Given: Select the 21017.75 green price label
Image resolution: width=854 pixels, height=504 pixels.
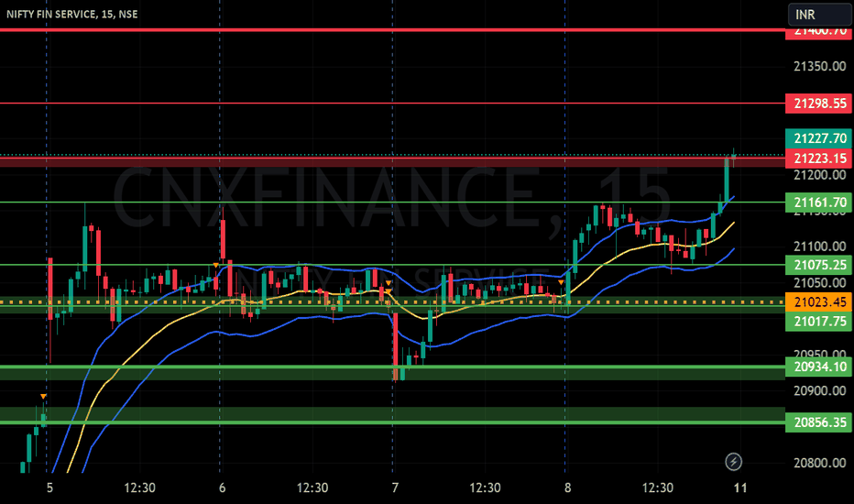Looking at the screenshot, I should click(x=818, y=322).
